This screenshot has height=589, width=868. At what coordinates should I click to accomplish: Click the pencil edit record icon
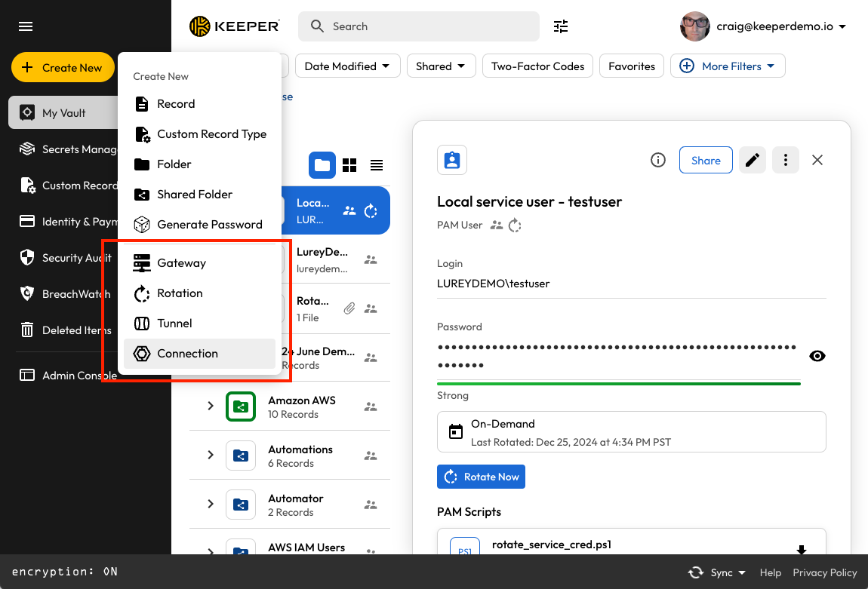click(x=753, y=160)
